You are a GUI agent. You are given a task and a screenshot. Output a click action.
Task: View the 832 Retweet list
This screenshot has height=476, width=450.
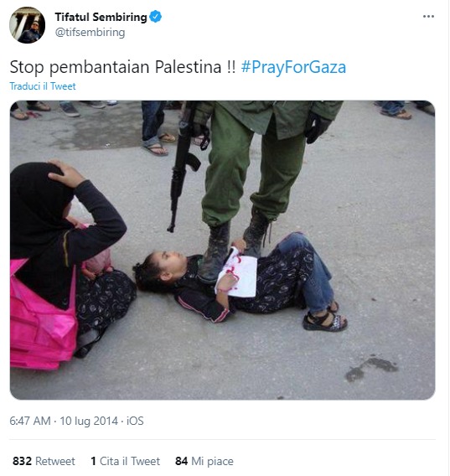pos(44,461)
